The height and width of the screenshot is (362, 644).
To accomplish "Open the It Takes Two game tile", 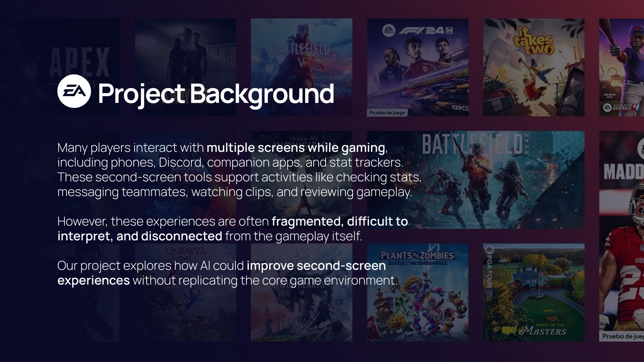I will tap(534, 67).
